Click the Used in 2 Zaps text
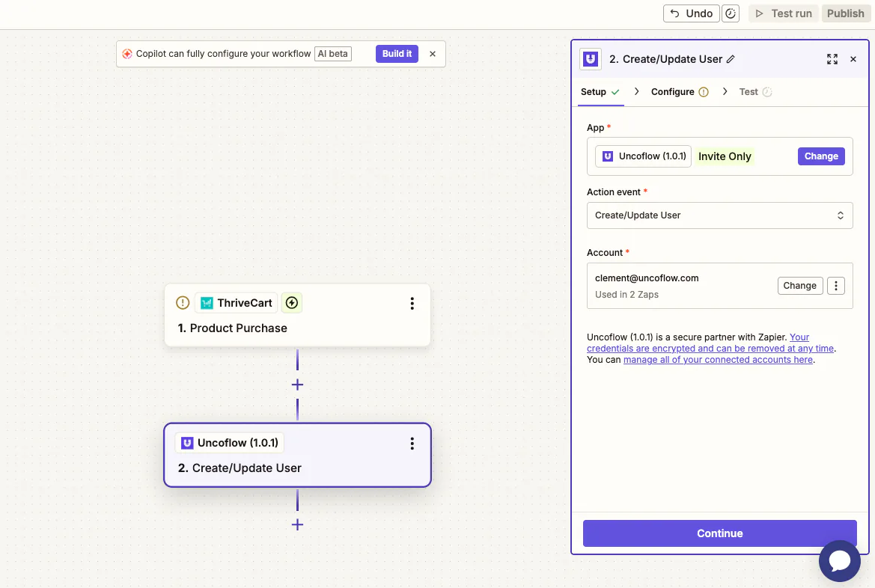This screenshot has width=875, height=588. tap(626, 295)
